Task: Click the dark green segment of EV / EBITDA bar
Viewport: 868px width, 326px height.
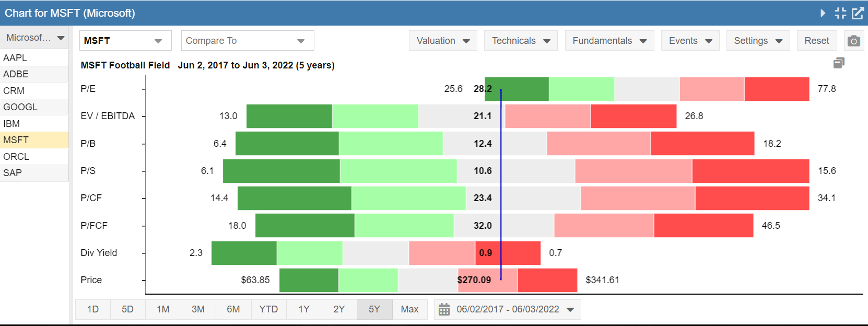Action: pos(289,116)
